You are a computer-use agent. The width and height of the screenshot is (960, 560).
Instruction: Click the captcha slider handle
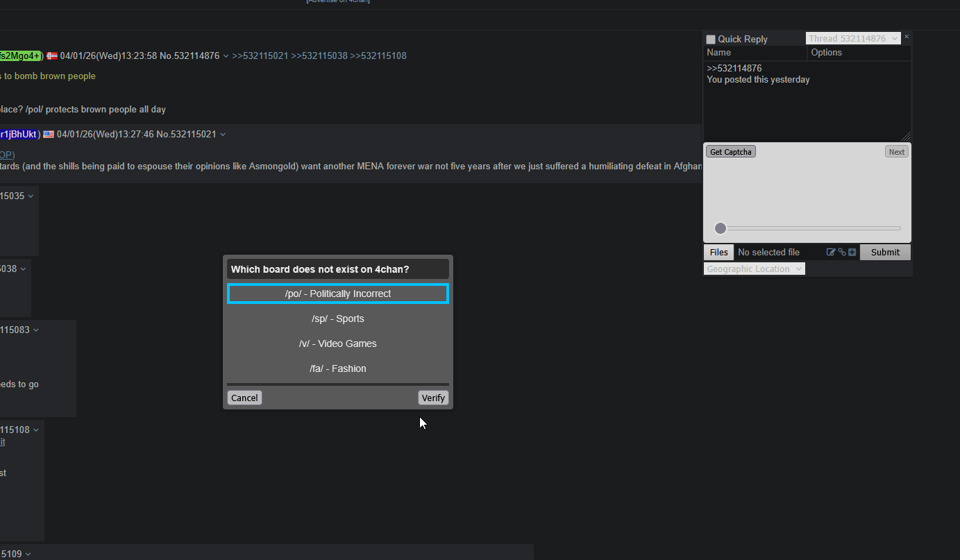pyautogui.click(x=721, y=228)
